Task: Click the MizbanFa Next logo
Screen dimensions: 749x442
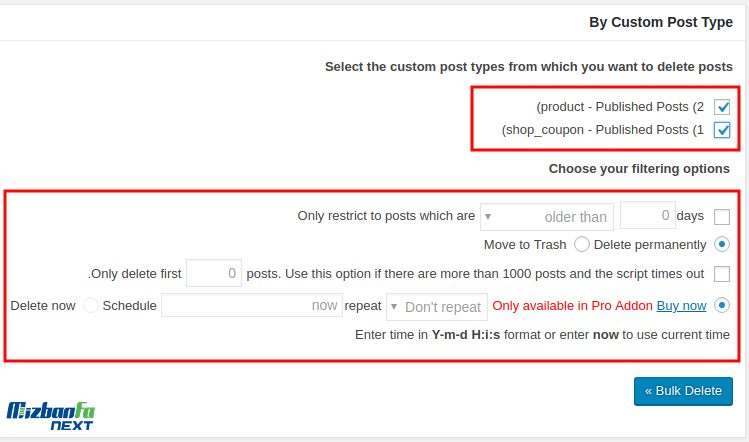Action: (50, 416)
